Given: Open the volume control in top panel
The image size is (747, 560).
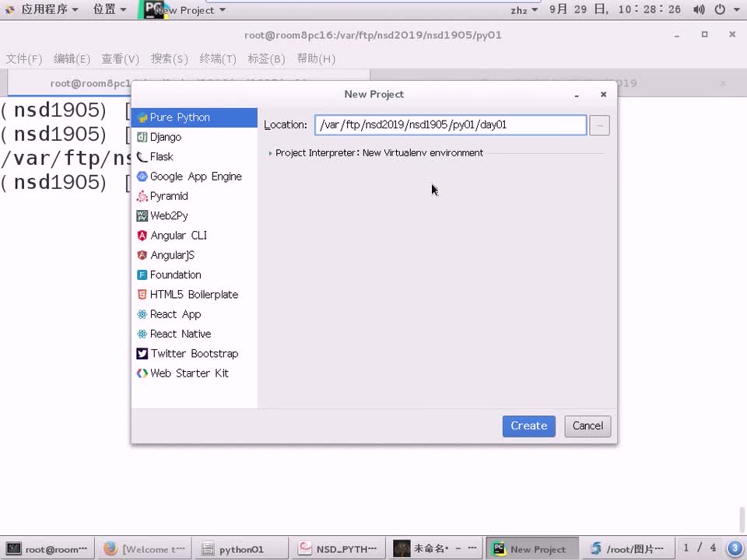Looking at the screenshot, I should tap(699, 9).
